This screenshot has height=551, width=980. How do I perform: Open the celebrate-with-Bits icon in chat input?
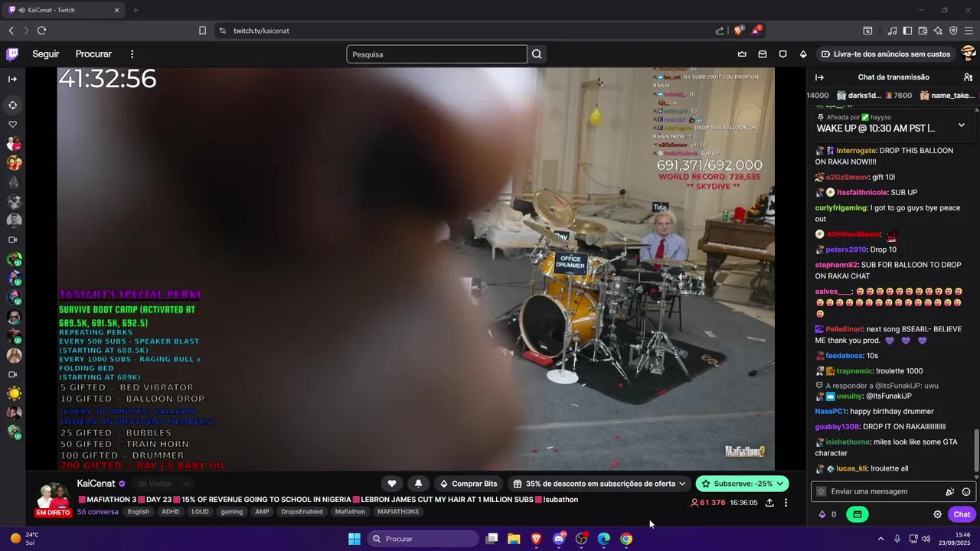click(x=950, y=492)
